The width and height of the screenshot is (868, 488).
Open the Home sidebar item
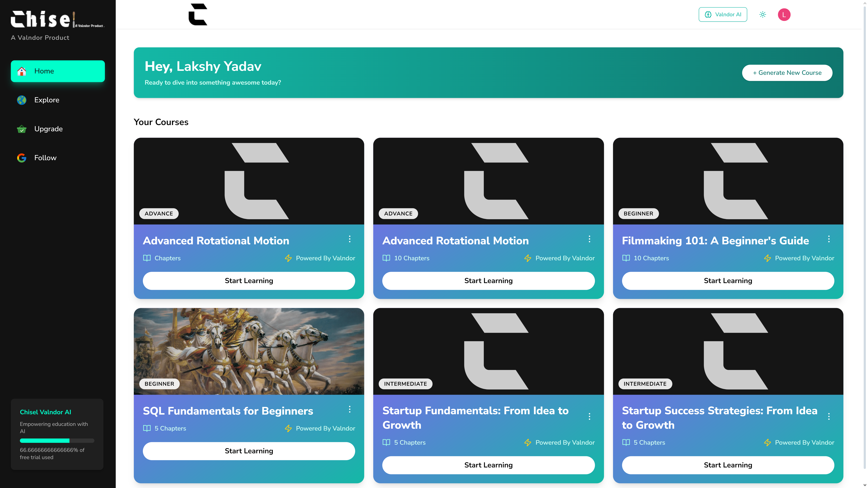click(58, 71)
